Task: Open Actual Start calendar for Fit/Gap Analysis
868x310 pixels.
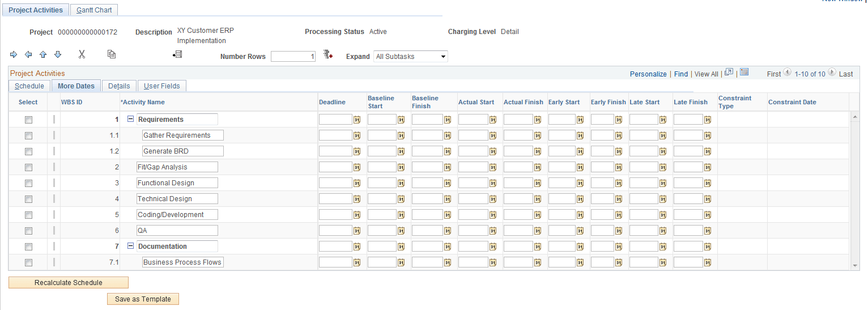Action: (x=492, y=167)
